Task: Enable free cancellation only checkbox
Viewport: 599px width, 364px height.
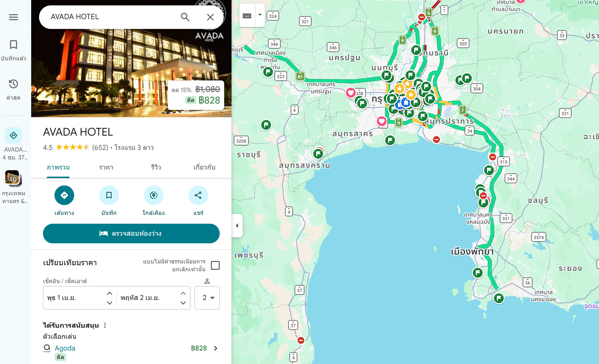Action: click(215, 265)
